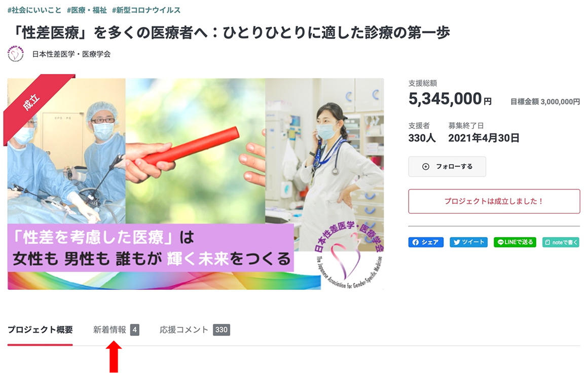This screenshot has width=588, height=375.
Task: Follow the project with フォローする
Action: (447, 167)
